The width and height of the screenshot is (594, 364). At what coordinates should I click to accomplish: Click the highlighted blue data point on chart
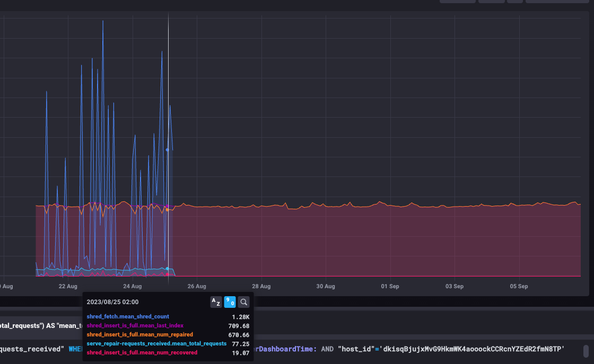click(x=167, y=150)
